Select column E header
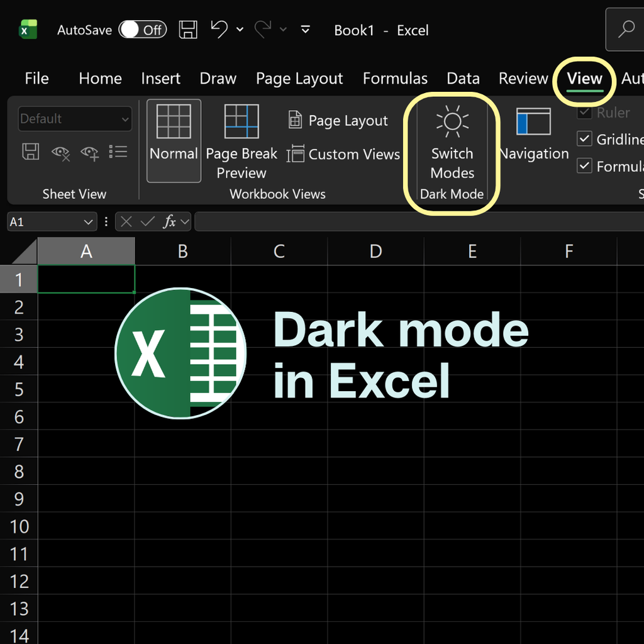The height and width of the screenshot is (644, 644). tap(472, 252)
